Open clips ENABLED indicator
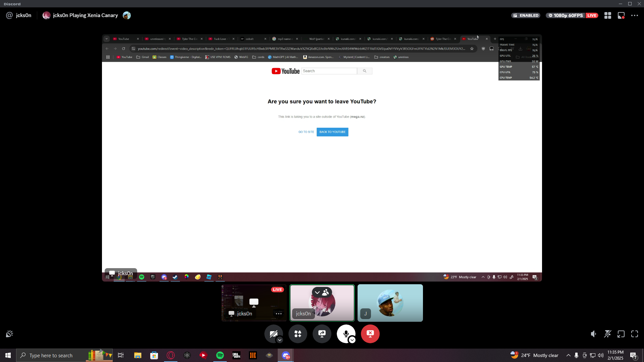Viewport: 644px width, 362px height. pos(526,15)
